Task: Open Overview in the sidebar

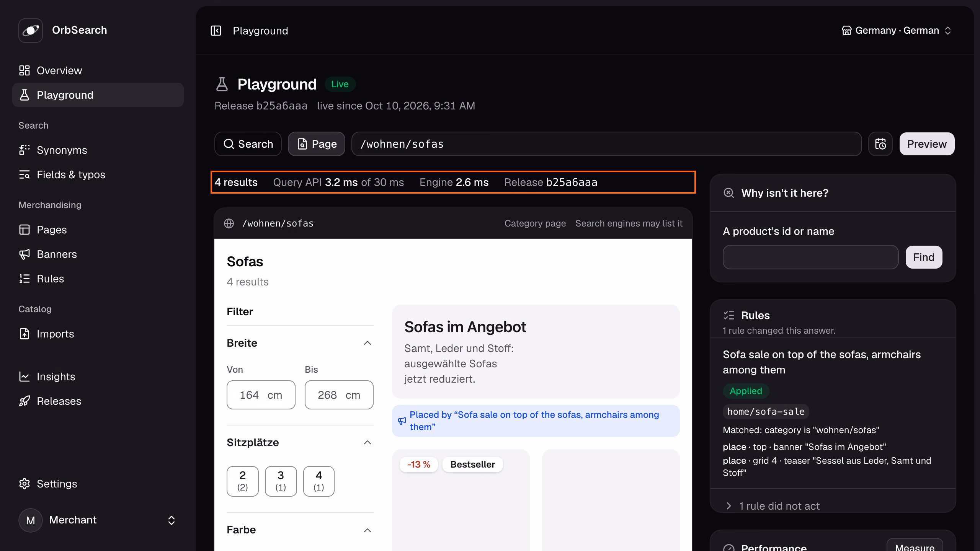Action: point(98,70)
